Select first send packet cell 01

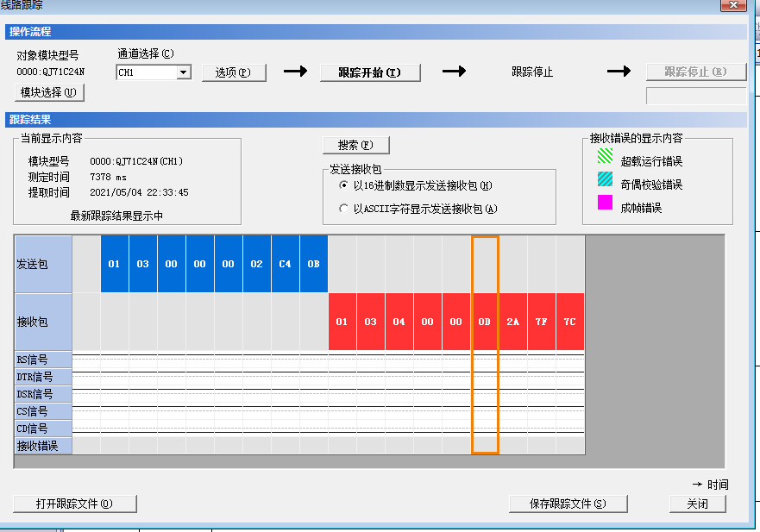pyautogui.click(x=115, y=264)
